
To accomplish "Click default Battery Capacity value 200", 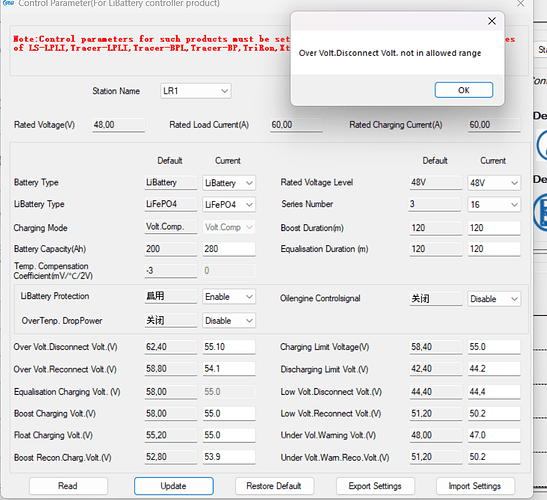I will (171, 249).
